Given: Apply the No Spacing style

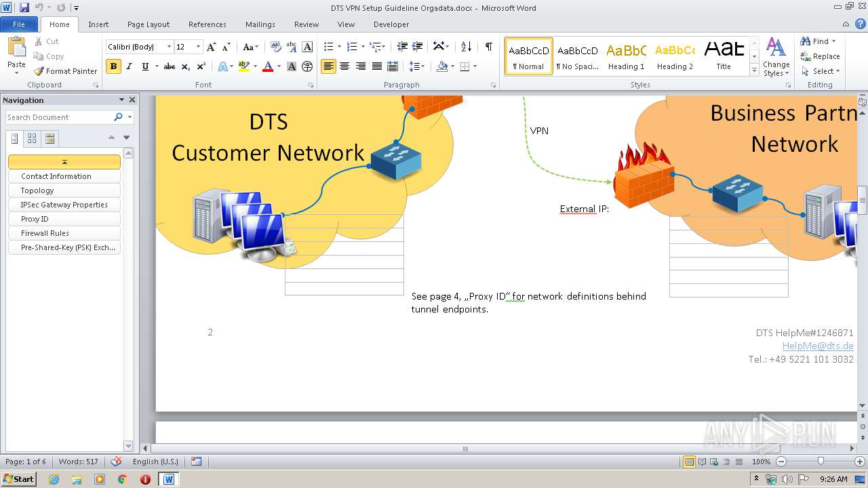Looking at the screenshot, I should 577,56.
